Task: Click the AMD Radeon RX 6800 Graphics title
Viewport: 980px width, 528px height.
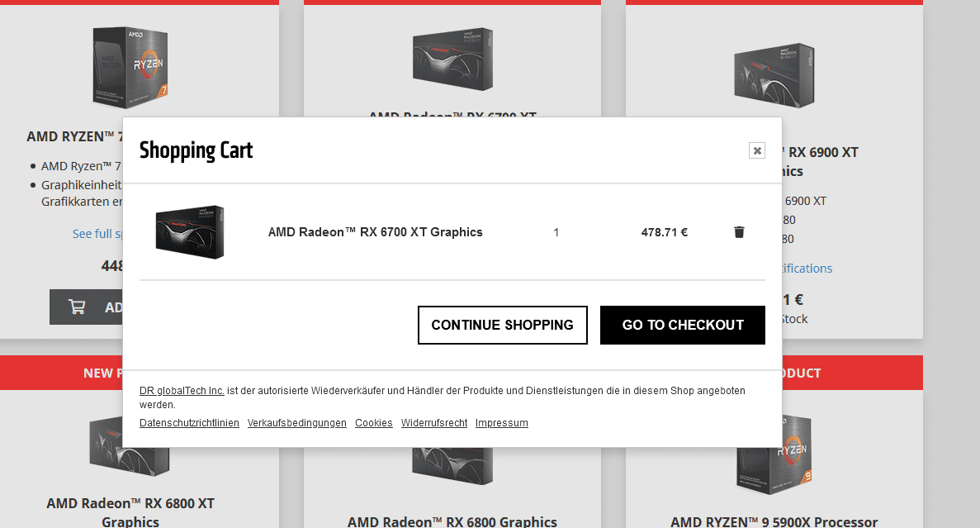Action: pyautogui.click(x=452, y=521)
